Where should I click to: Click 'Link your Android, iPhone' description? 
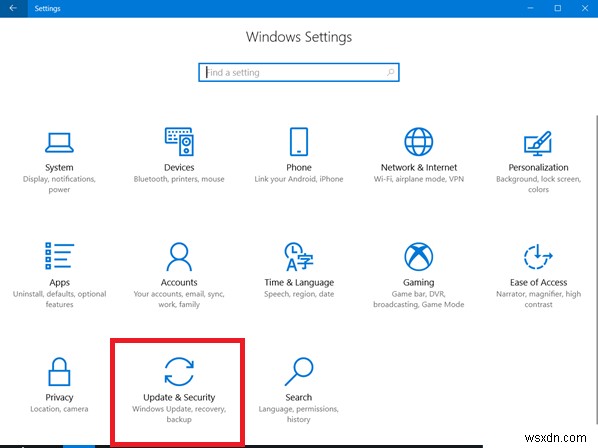coord(299,179)
